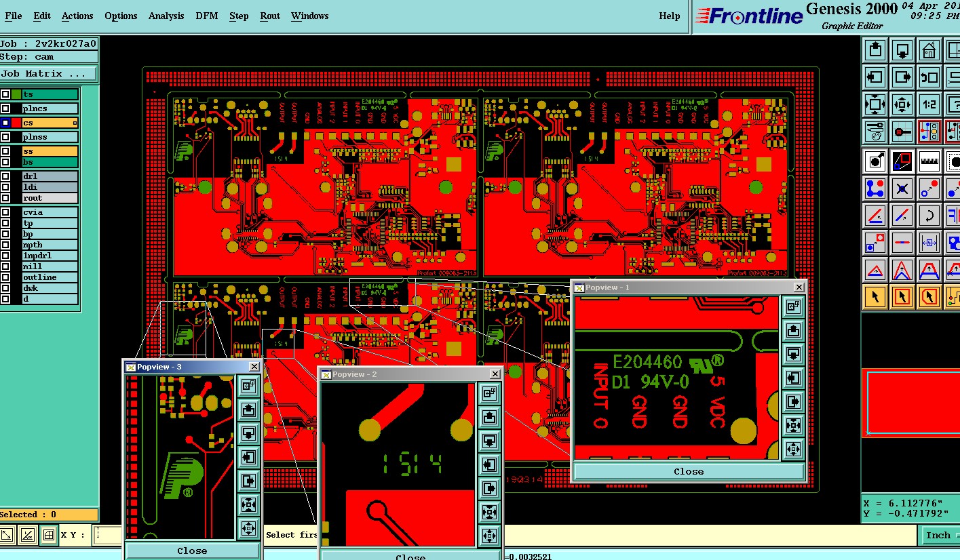Click the pan up icon in main toolbar

tap(875, 50)
